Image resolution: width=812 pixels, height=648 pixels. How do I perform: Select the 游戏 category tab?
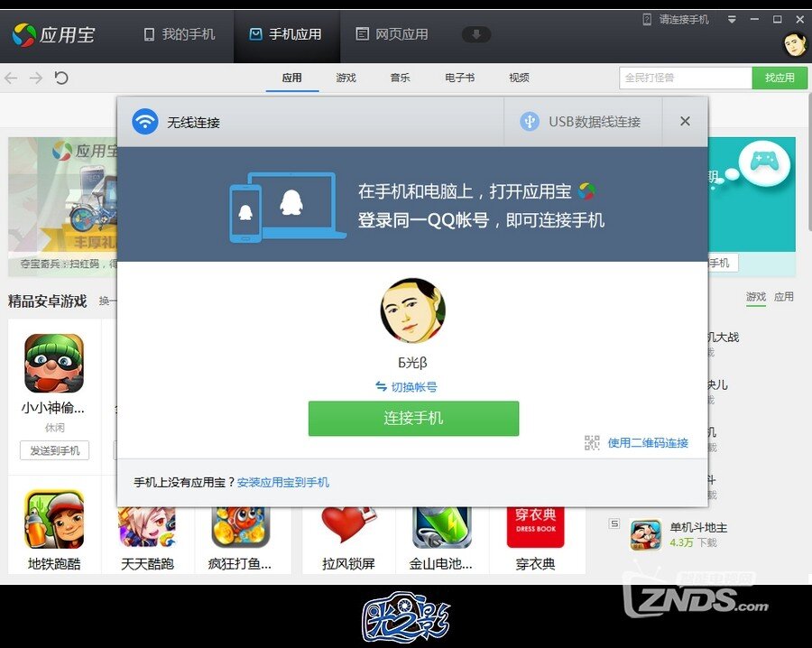[346, 78]
